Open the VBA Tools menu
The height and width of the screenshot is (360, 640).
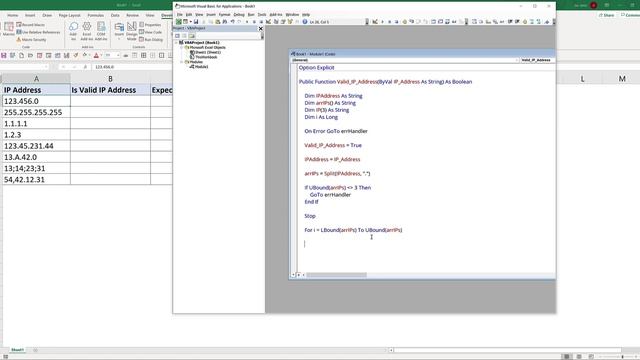[x=262, y=14]
